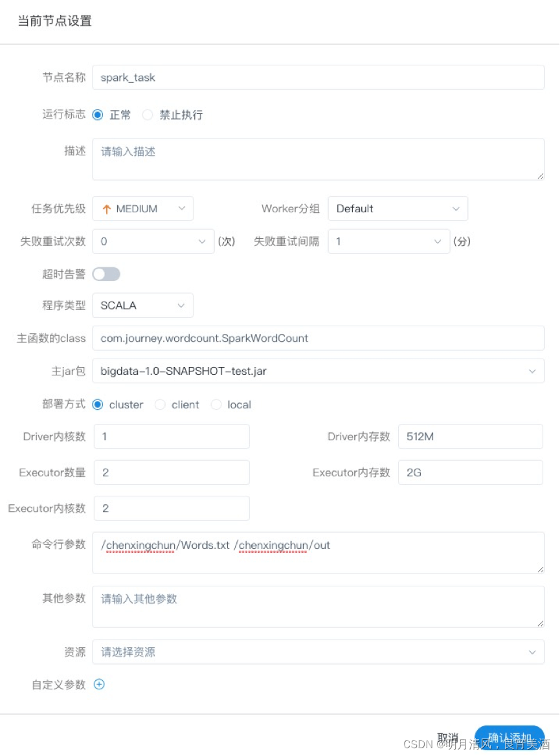Select the 禁止执行 radio option
The image size is (560, 756).
[148, 115]
